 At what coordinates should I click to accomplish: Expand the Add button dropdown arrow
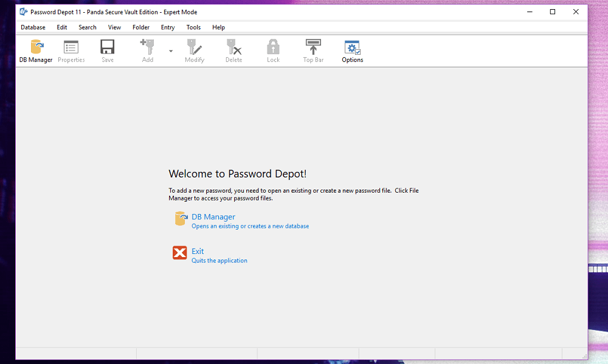(171, 51)
